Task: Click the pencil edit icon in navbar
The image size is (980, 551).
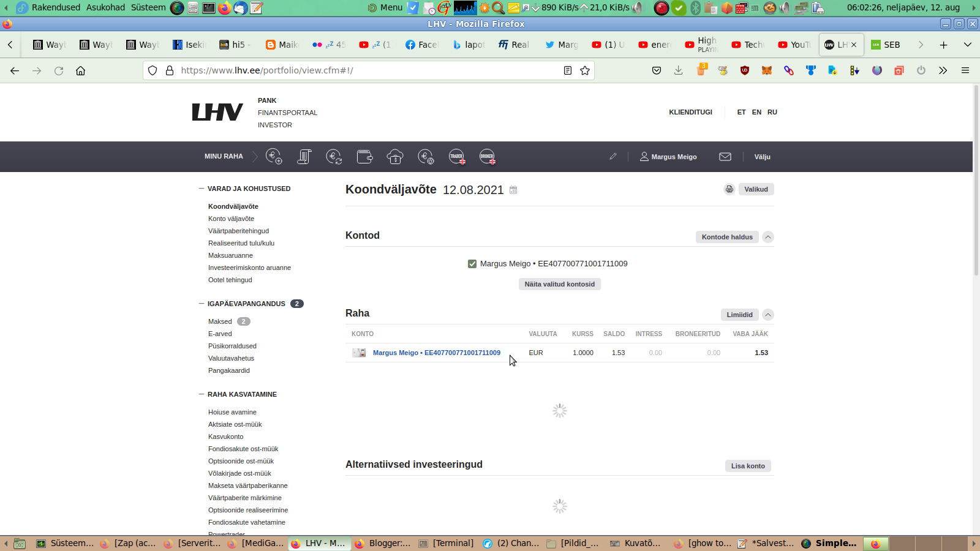Action: point(612,157)
